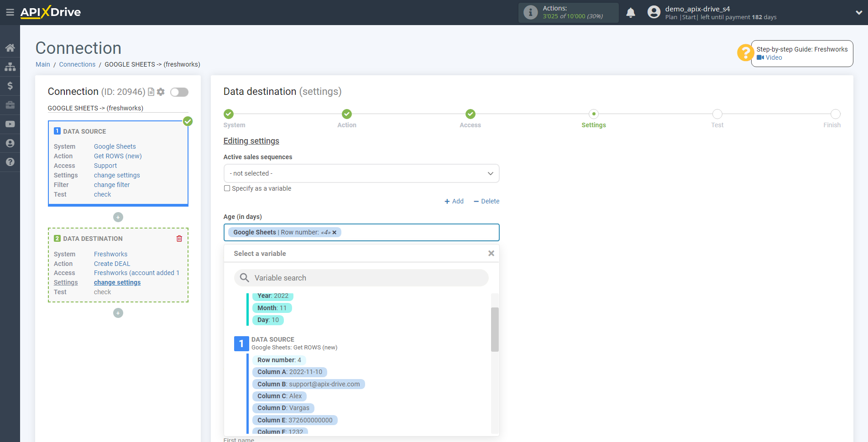Select variable Column C: Alex
This screenshot has width=868, height=442.
pyautogui.click(x=279, y=396)
